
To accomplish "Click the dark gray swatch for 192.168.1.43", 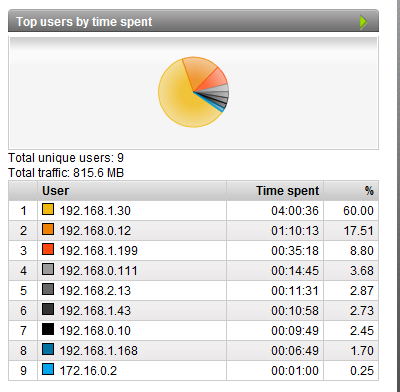I will pyautogui.click(x=48, y=309).
